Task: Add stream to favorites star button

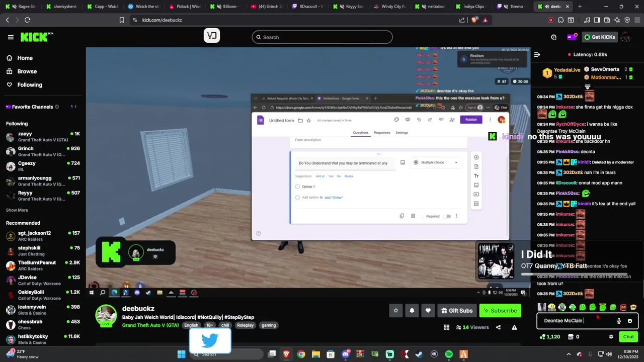Action: coord(396,311)
